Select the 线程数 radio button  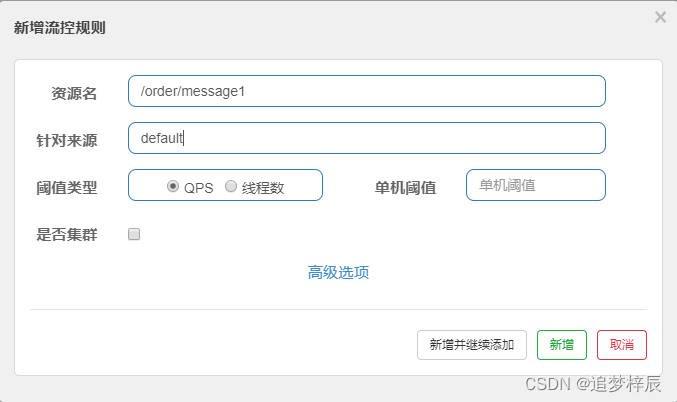pos(231,186)
